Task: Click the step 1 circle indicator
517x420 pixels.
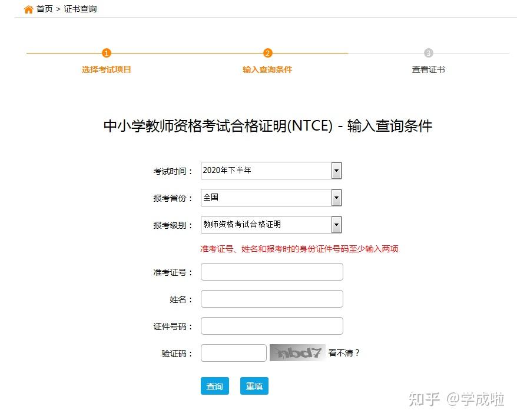Action: coord(107,53)
